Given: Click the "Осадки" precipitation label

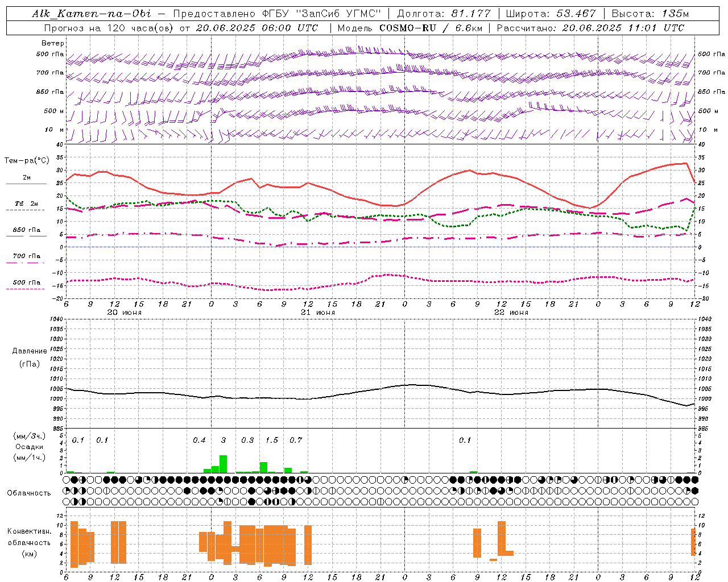Looking at the screenshot, I should pos(29,447).
